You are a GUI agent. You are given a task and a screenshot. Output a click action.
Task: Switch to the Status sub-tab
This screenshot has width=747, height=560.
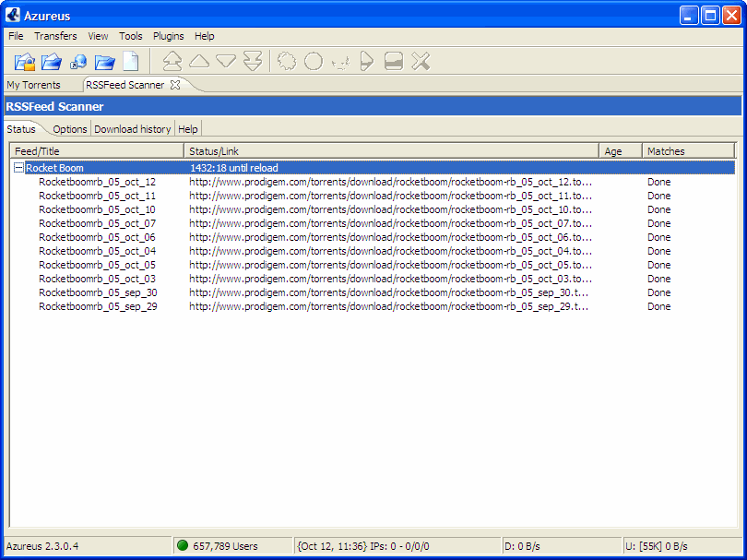(21, 129)
